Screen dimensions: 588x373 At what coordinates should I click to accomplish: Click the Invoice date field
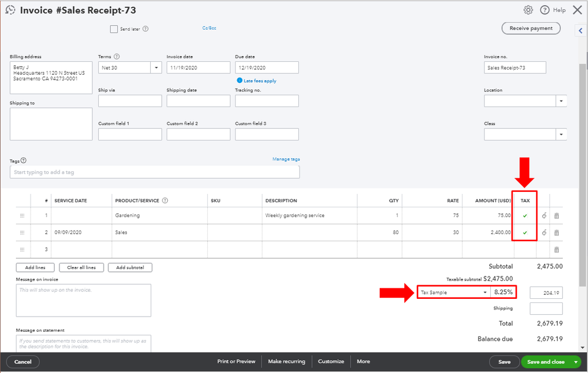(198, 68)
